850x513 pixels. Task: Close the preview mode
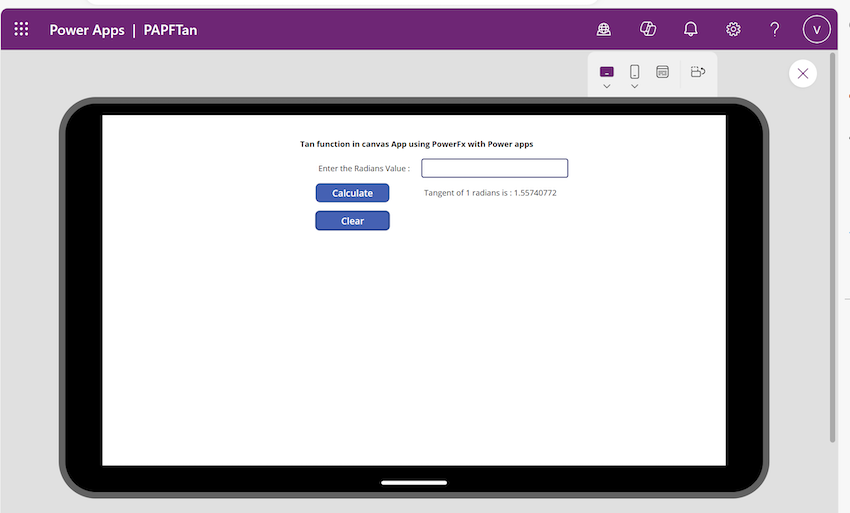pyautogui.click(x=803, y=73)
